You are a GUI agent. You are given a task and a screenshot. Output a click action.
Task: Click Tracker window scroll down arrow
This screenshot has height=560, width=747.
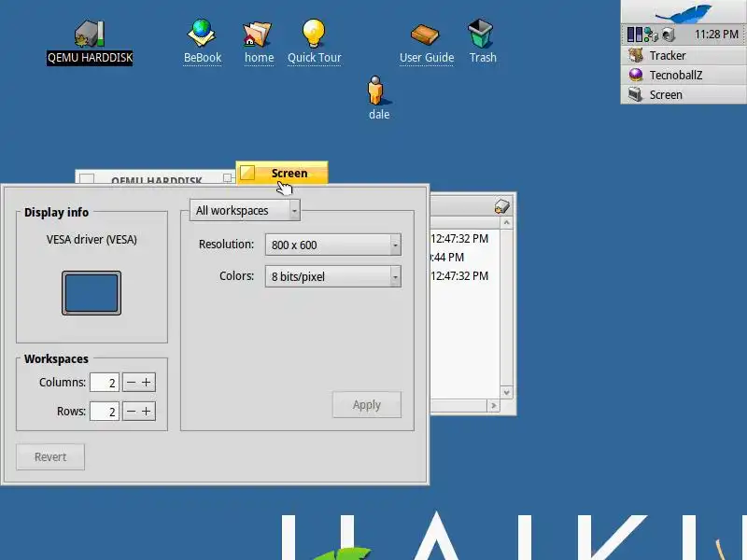(506, 393)
